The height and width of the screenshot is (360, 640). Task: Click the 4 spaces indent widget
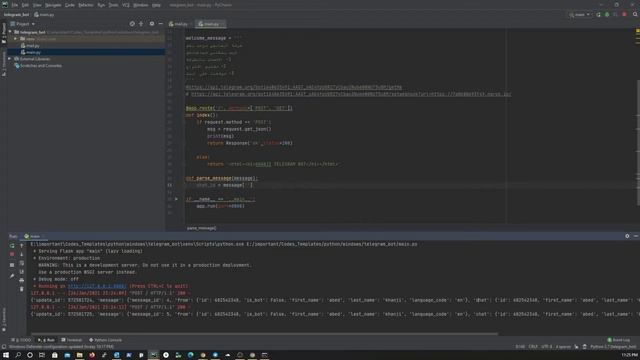[563, 347]
